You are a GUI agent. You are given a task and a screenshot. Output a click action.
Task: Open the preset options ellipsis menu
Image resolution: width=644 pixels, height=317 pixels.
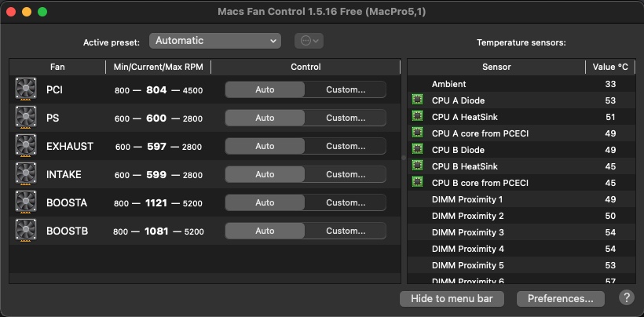pyautogui.click(x=310, y=41)
